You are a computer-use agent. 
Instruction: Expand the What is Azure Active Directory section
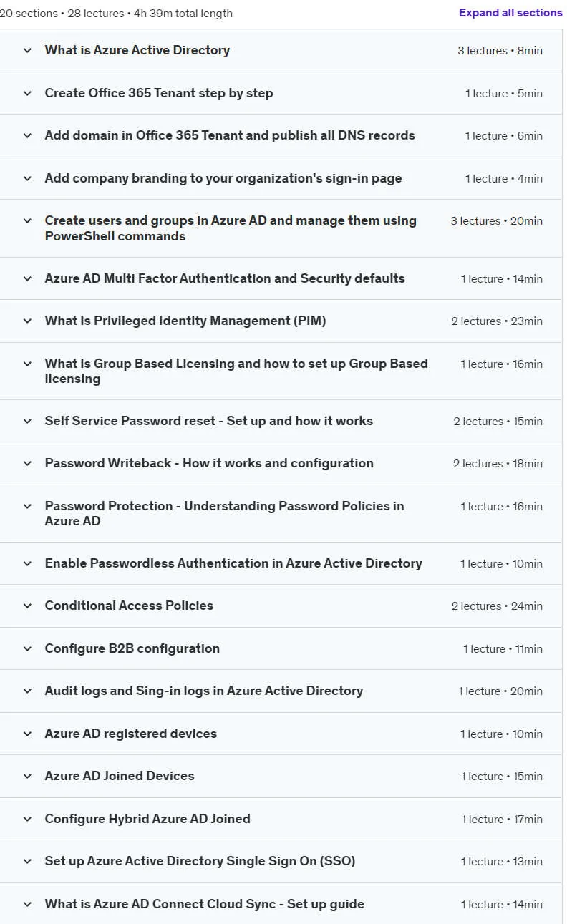pos(281,51)
